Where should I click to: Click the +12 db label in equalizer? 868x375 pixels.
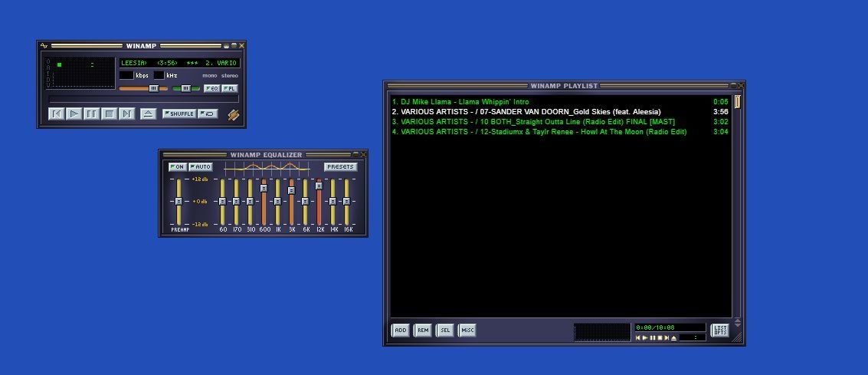[200, 179]
